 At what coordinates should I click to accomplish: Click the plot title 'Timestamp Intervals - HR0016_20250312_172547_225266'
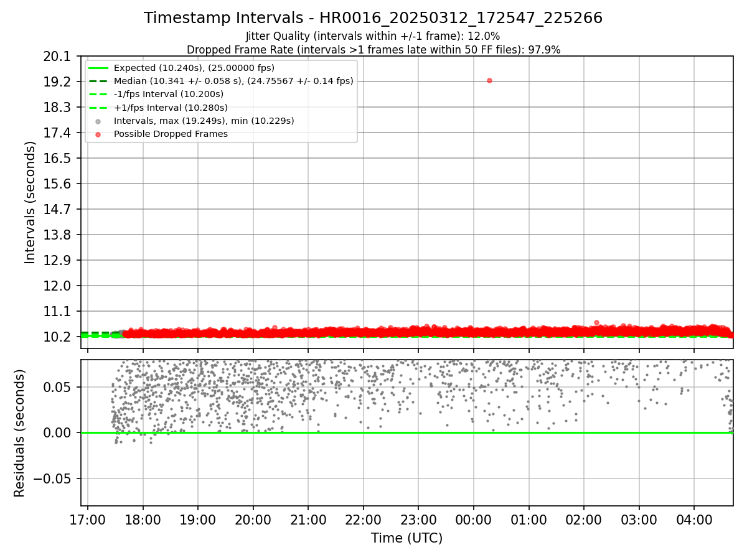373,18
